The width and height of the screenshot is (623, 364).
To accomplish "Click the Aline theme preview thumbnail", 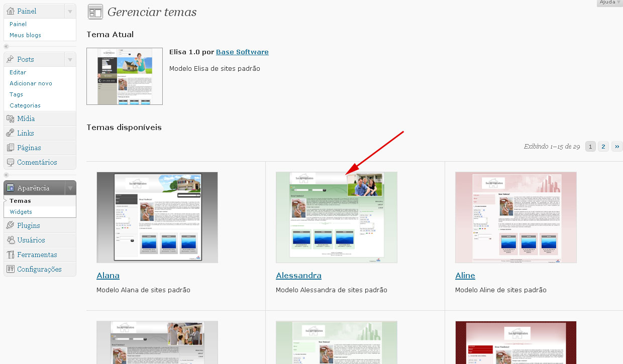I will [x=515, y=217].
